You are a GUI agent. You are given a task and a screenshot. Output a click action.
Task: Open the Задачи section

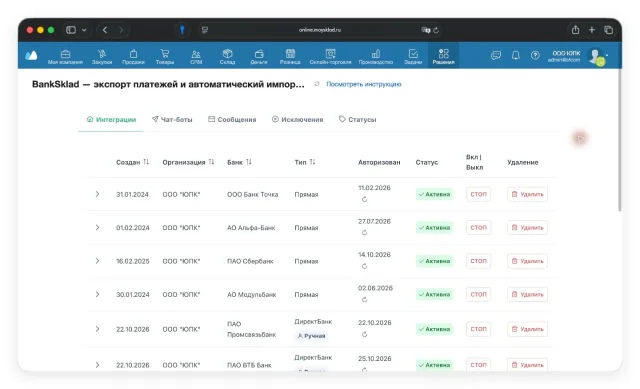click(x=413, y=56)
